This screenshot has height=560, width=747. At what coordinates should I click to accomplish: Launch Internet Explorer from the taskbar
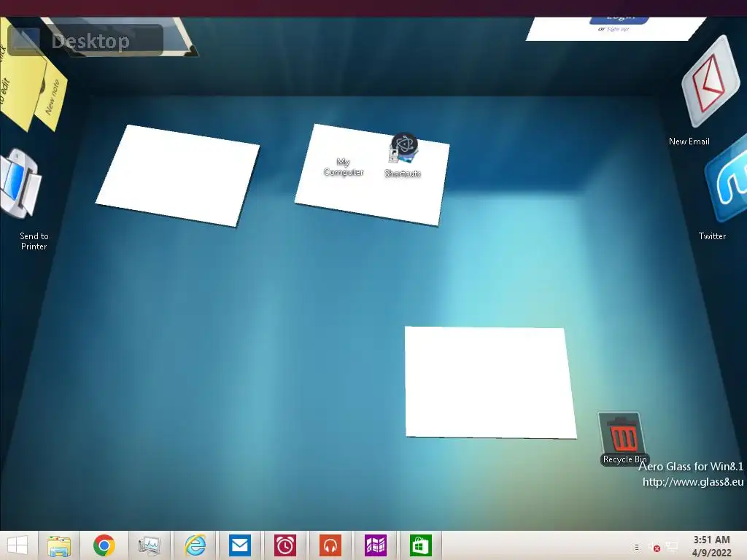195,545
